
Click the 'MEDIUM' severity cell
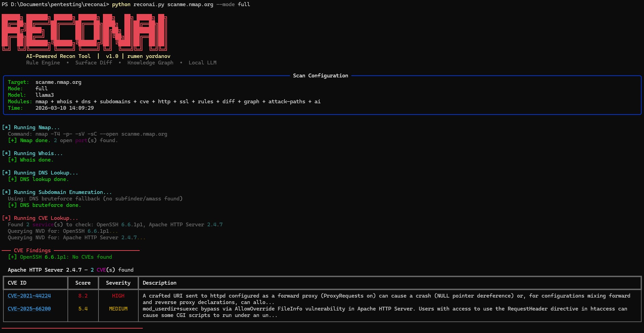pyautogui.click(x=118, y=309)
